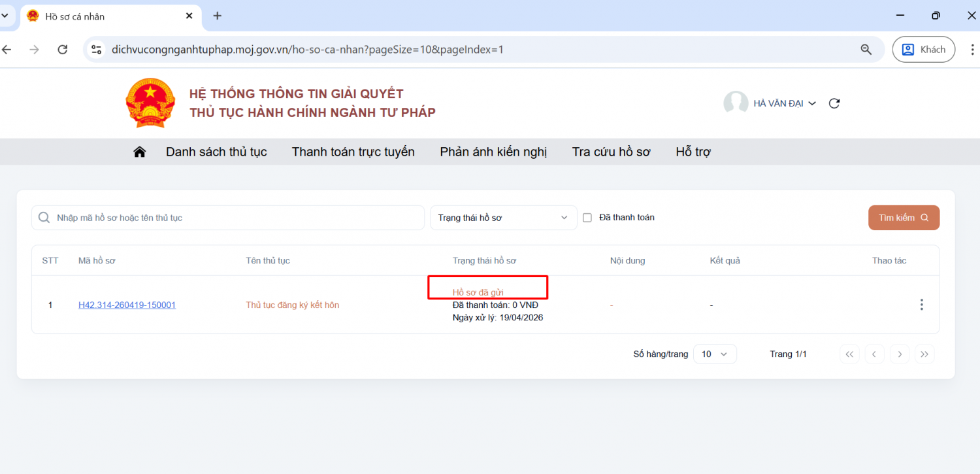Expand the rows-per-page dropdown showing 10
The width and height of the screenshot is (980, 474).
click(714, 354)
